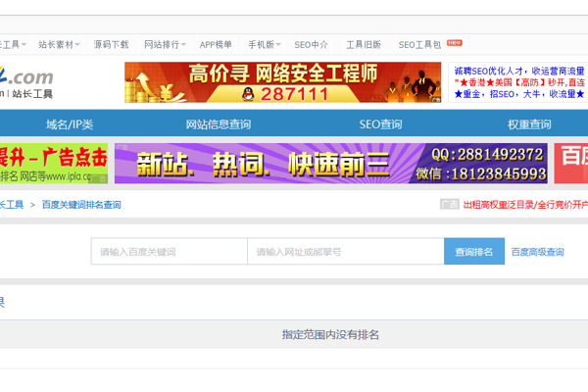Viewport: 588px width, 392px height.
Task: Open the SEO工具包 nav item
Action: (419, 45)
